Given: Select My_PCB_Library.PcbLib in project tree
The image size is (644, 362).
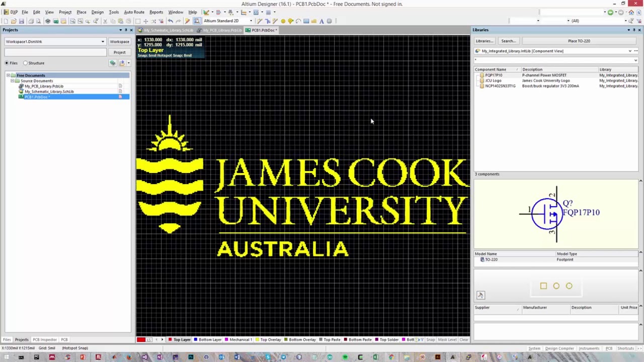Looking at the screenshot, I should pyautogui.click(x=44, y=86).
